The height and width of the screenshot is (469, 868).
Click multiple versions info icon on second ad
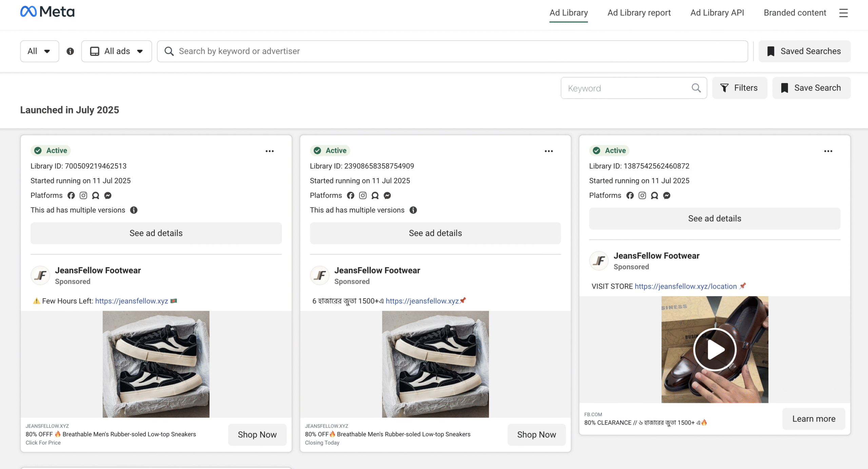click(x=413, y=210)
